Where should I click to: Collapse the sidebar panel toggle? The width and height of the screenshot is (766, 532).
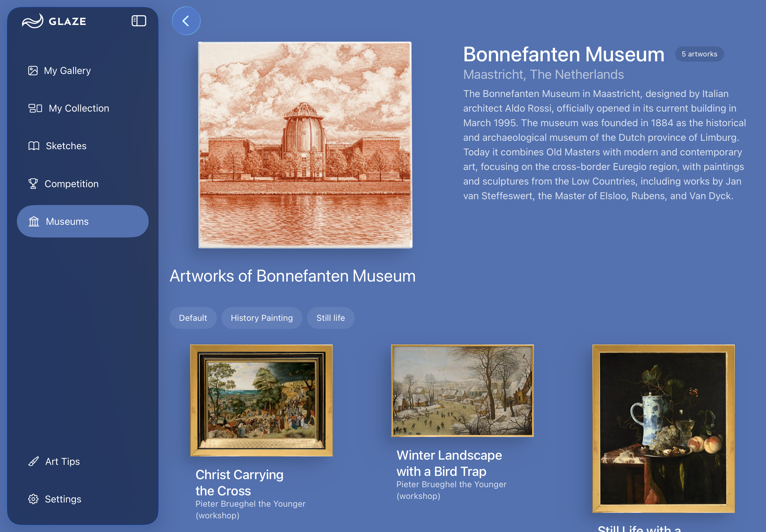139,21
